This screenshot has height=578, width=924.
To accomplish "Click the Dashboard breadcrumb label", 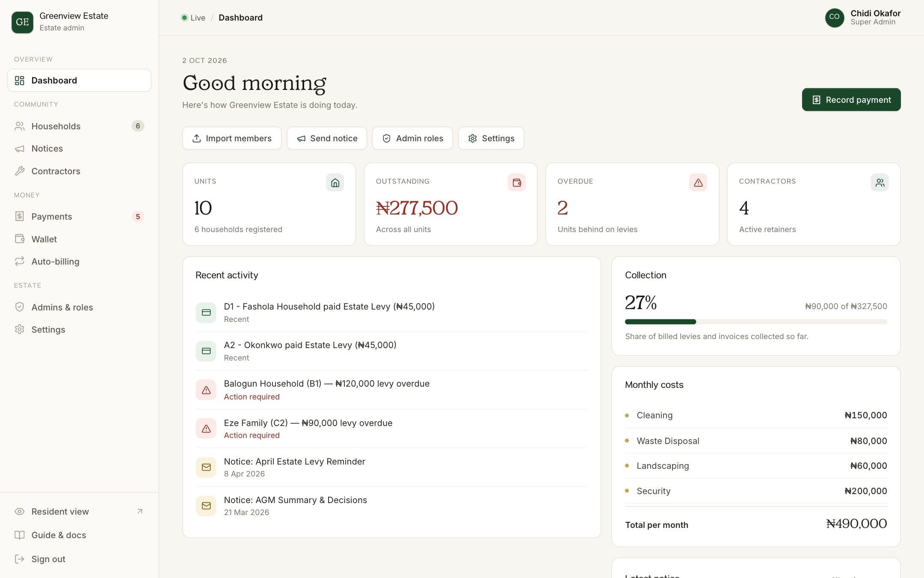I will pyautogui.click(x=240, y=18).
